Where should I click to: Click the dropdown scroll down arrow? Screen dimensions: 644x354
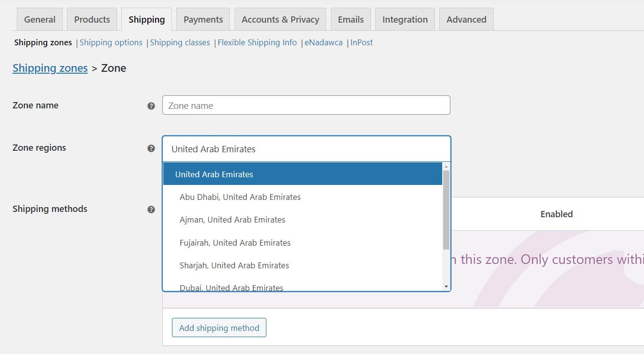coord(446,287)
